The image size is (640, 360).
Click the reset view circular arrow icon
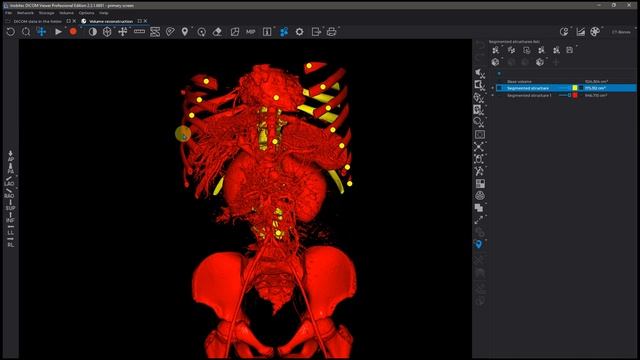[x=11, y=32]
